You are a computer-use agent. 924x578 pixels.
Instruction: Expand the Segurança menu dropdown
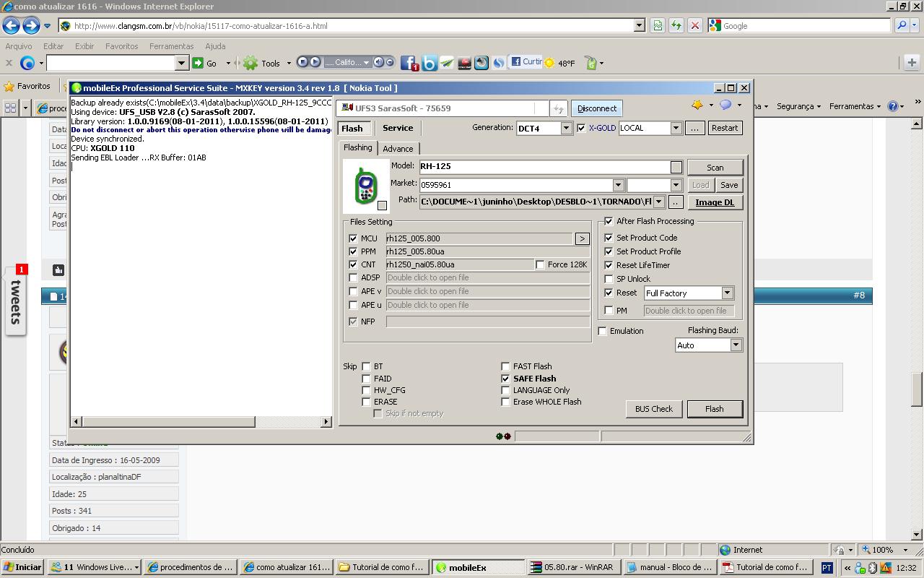click(x=818, y=107)
